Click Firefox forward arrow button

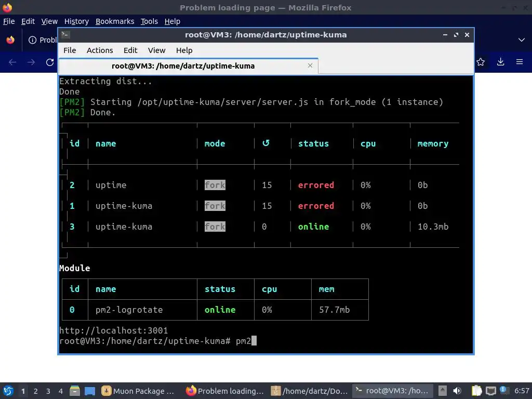[x=31, y=62]
